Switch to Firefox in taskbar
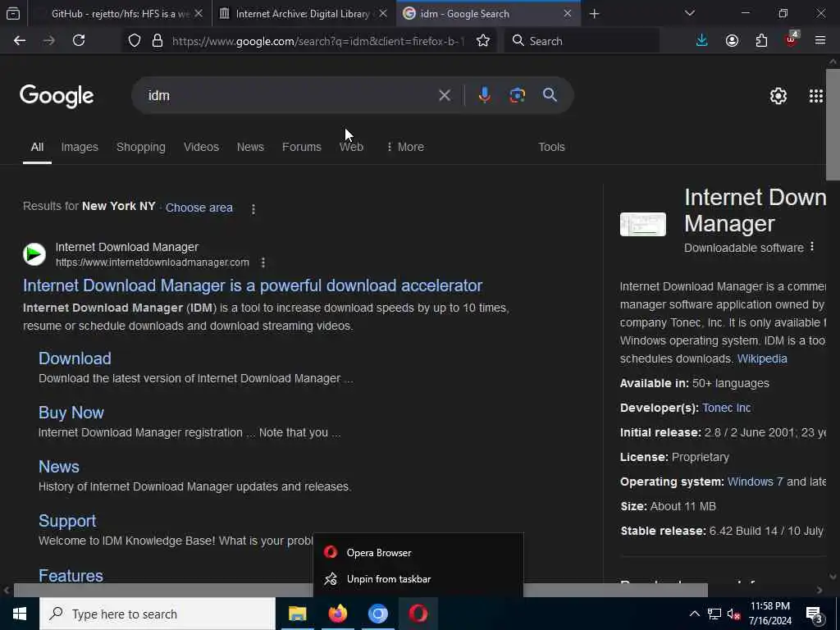 (337, 614)
